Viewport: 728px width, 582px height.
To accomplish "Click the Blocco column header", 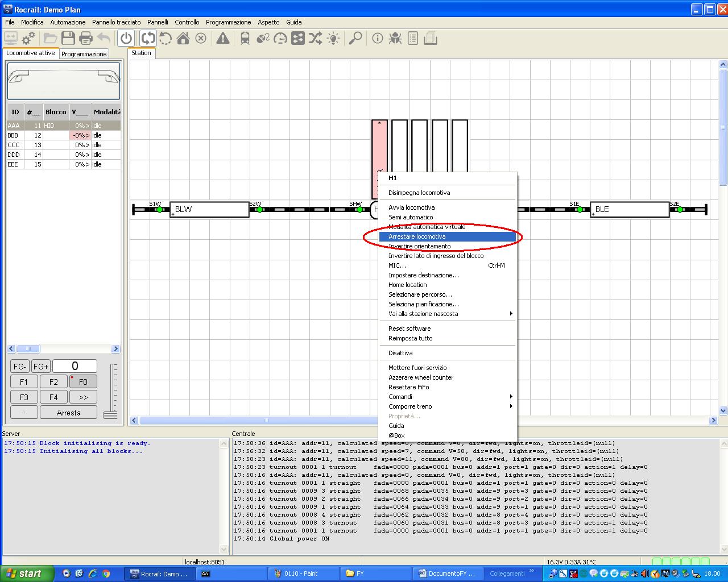I will pos(56,112).
